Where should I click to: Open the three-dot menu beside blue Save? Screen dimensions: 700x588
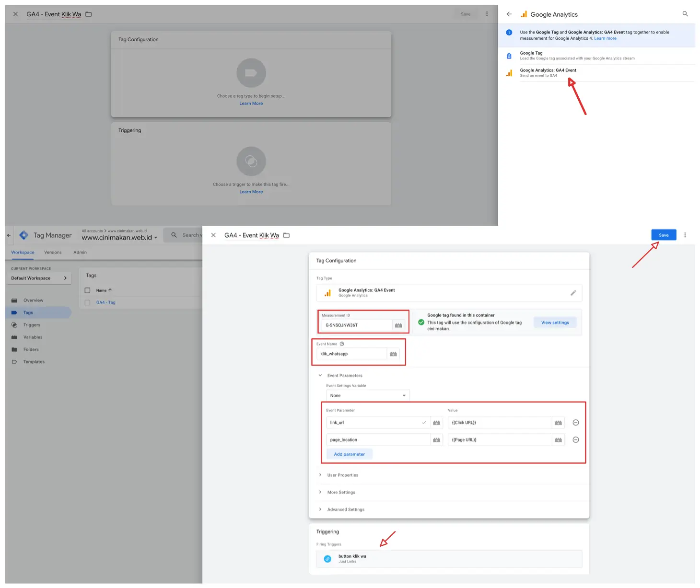685,235
